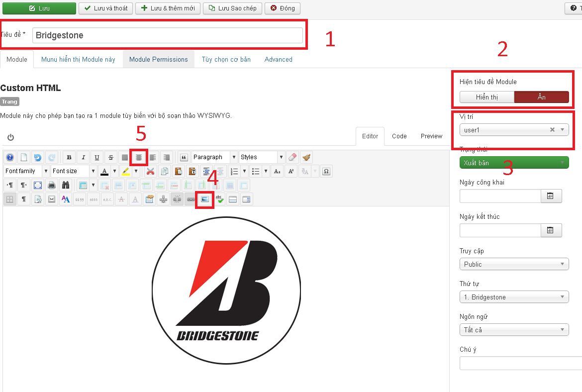582x392 pixels.
Task: Toggle fullscreen editor mode
Action: point(37,185)
